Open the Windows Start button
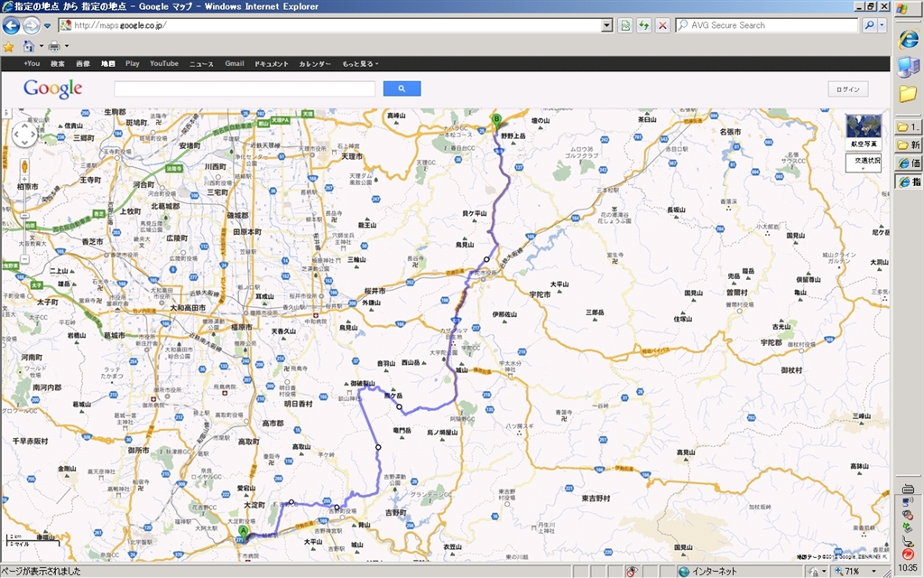Viewport: 924px width, 578px height. (908, 9)
